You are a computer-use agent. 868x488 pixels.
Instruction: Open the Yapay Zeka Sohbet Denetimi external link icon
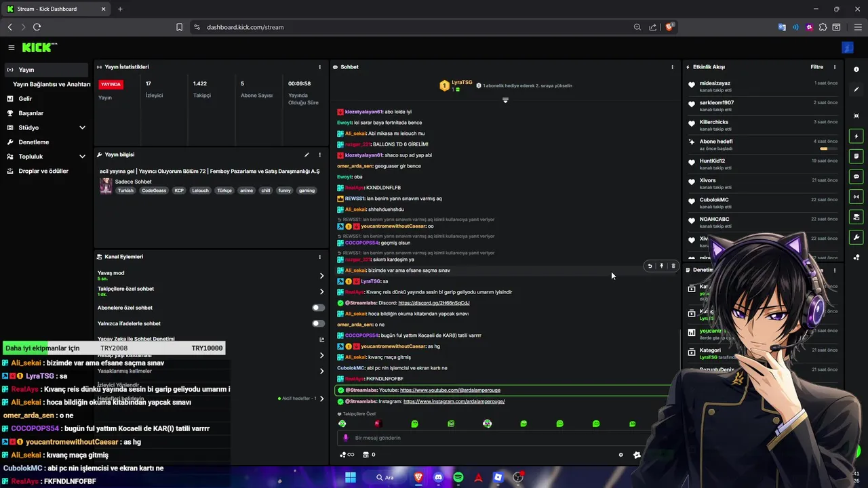click(x=321, y=340)
